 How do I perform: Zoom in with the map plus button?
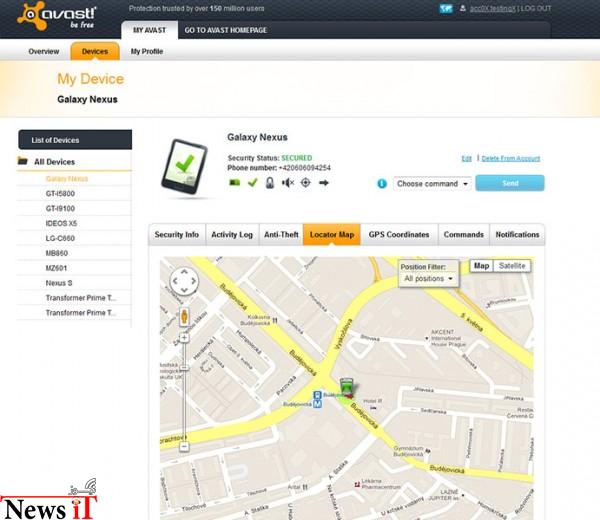tap(184, 337)
